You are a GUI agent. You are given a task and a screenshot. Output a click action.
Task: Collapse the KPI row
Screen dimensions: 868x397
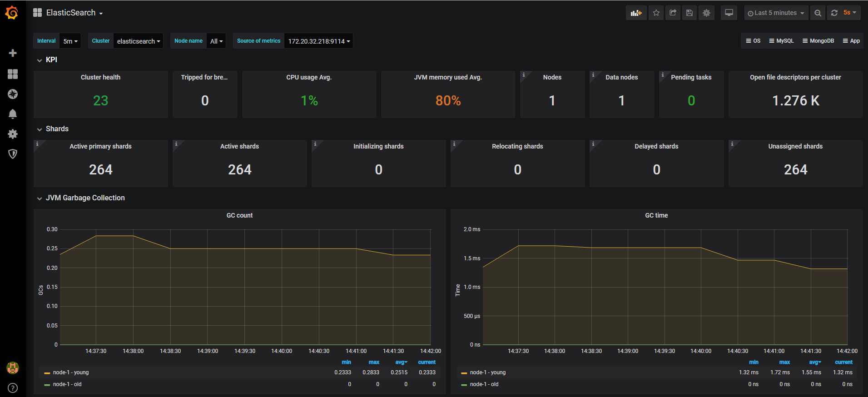(x=47, y=60)
